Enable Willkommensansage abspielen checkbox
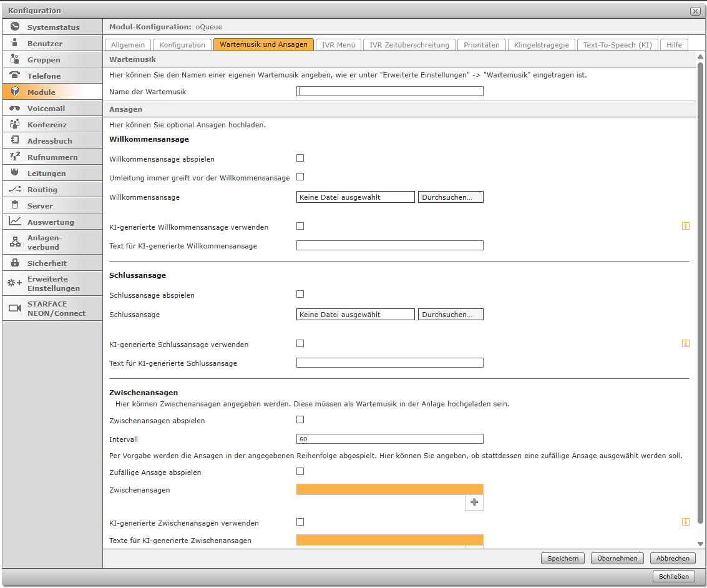Viewport: 707px width, 588px height. coord(300,159)
